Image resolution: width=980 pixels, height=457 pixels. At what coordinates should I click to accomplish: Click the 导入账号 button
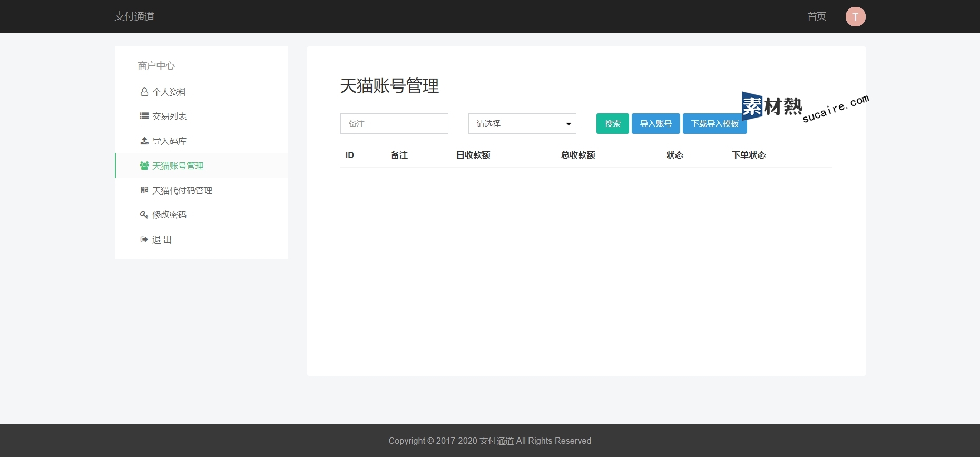(x=655, y=123)
